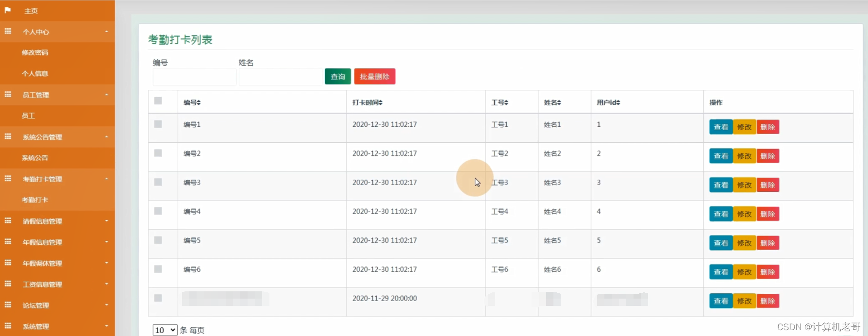868x336 pixels.
Task: Click the grid icon next to 员工管理
Action: tap(8, 94)
